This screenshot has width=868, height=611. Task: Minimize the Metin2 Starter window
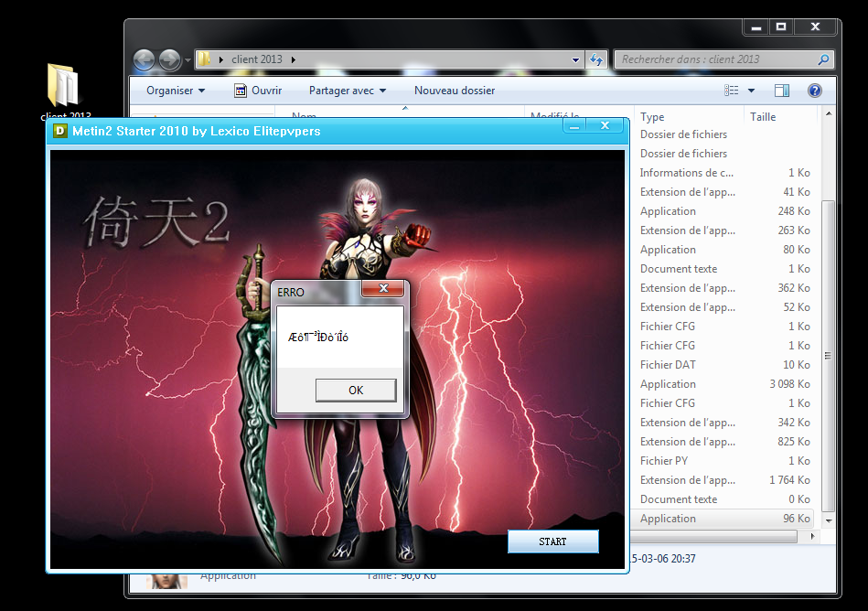tap(574, 127)
